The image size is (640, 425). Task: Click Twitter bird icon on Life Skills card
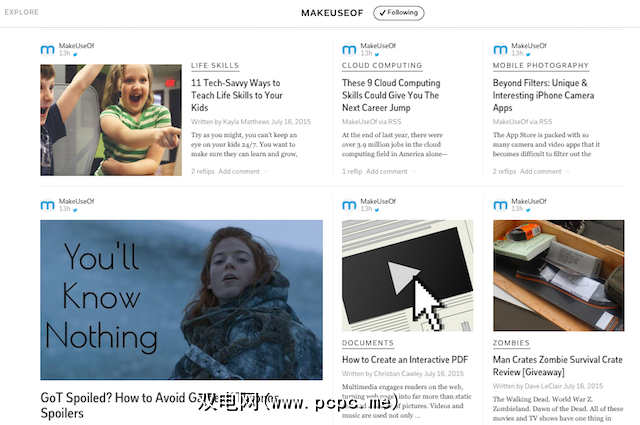click(75, 54)
